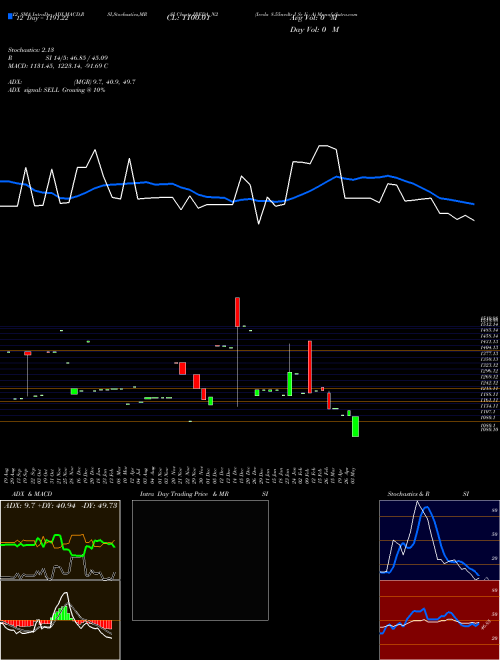
Task: Open the blue Stochastics chart panel
Action: click(x=439, y=540)
